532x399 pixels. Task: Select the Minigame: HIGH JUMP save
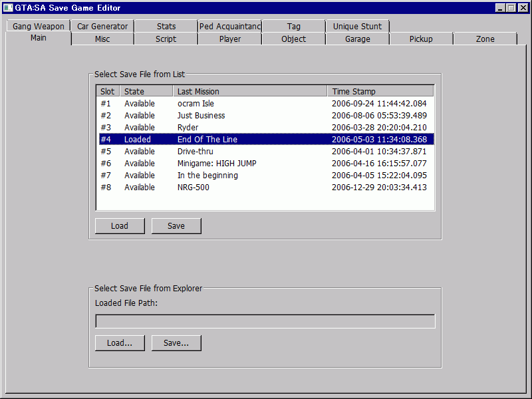click(x=267, y=163)
